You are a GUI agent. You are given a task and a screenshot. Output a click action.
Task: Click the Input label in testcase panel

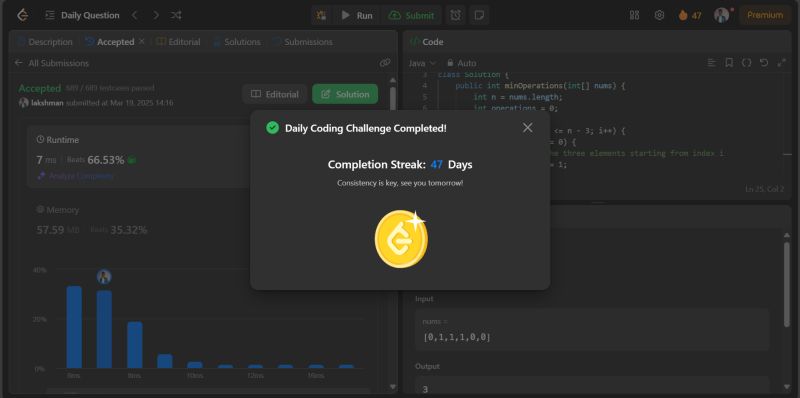click(424, 299)
